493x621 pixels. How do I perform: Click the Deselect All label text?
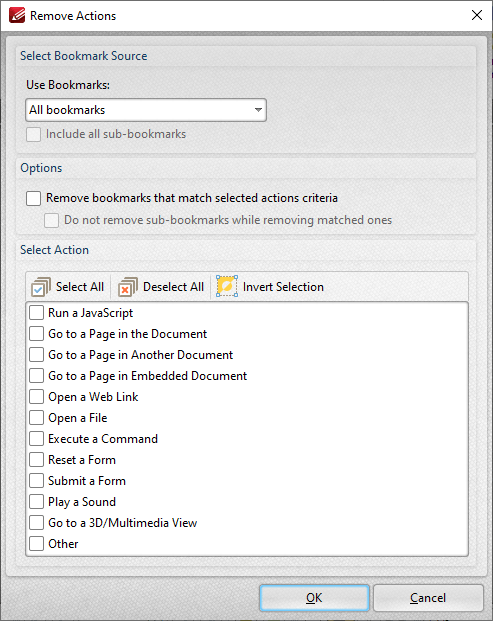click(x=173, y=287)
